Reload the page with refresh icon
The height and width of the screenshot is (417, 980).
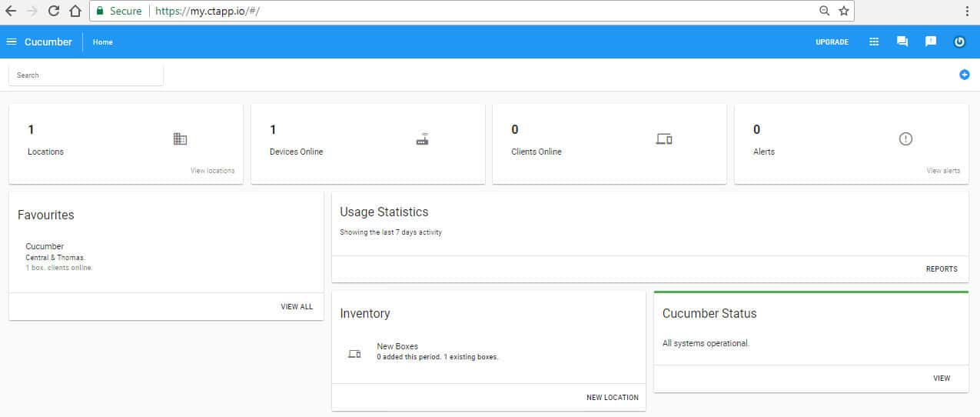pos(54,11)
